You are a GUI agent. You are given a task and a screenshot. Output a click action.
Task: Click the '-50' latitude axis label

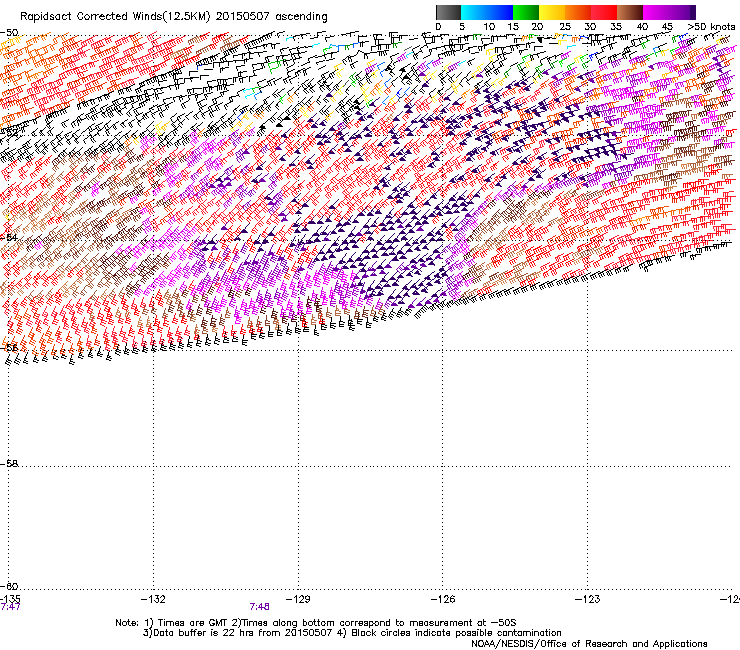pyautogui.click(x=9, y=33)
